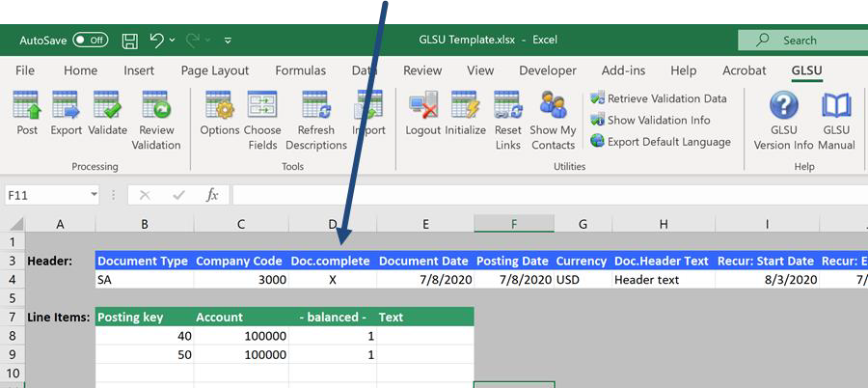Click the Undo arrow

click(157, 40)
